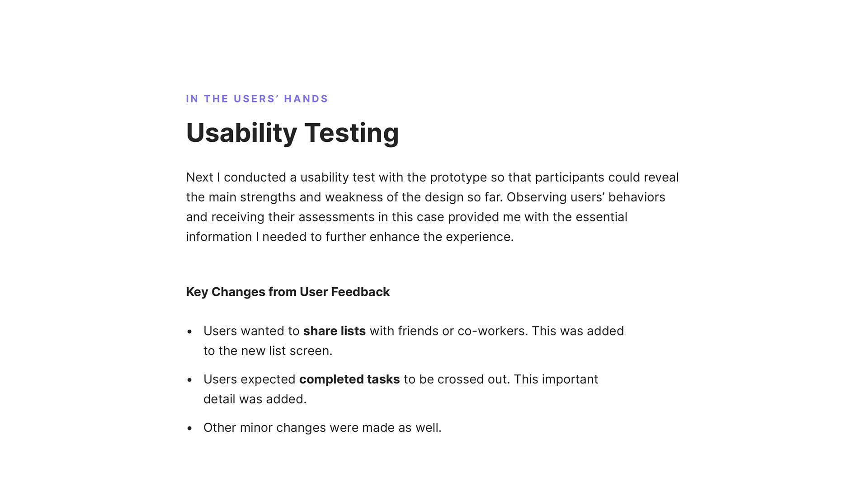Click the "IN THE USERS' HANDS" eyebrow label

(257, 99)
